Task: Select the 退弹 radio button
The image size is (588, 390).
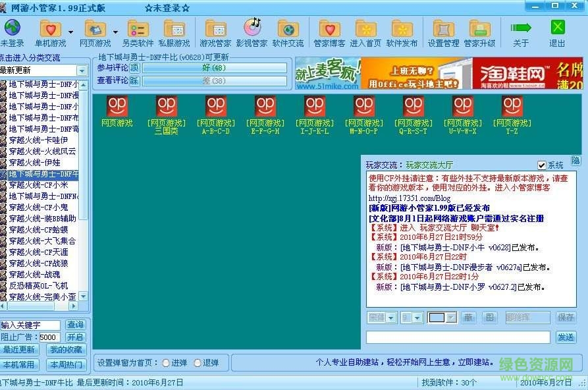Action: 198,363
